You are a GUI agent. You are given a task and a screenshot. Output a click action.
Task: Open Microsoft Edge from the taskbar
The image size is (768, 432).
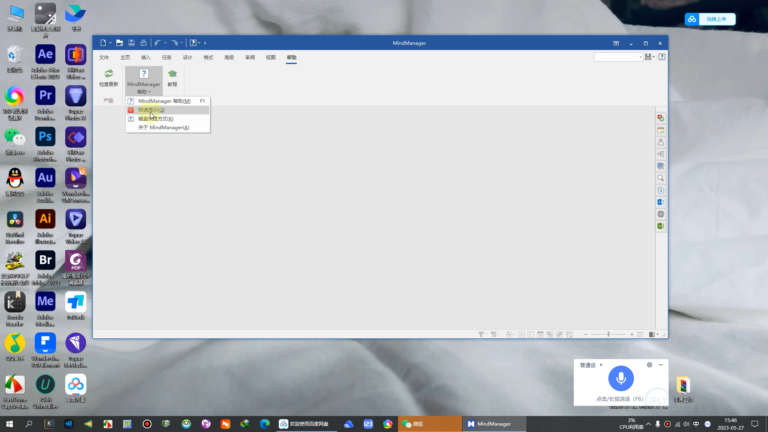(264, 424)
